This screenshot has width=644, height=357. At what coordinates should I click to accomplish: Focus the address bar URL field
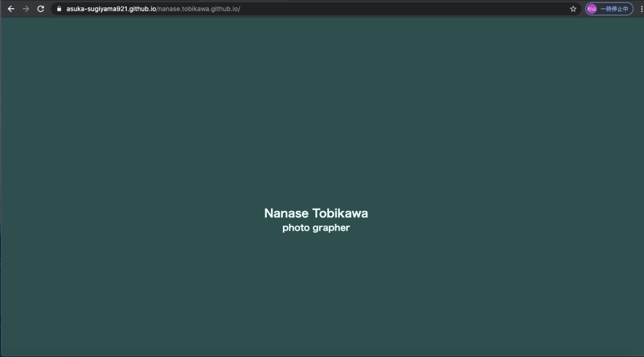[x=309, y=9]
